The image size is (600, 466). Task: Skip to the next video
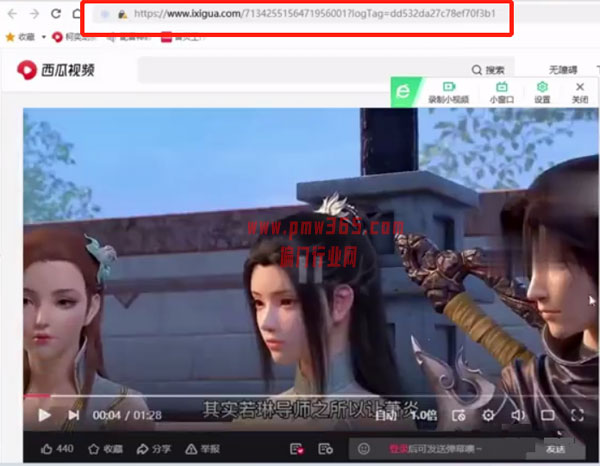tap(73, 415)
